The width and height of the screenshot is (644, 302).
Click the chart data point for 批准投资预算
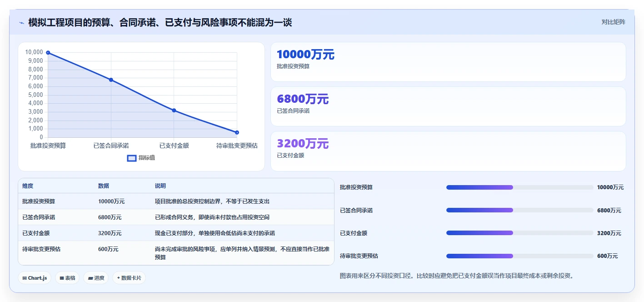[48, 53]
